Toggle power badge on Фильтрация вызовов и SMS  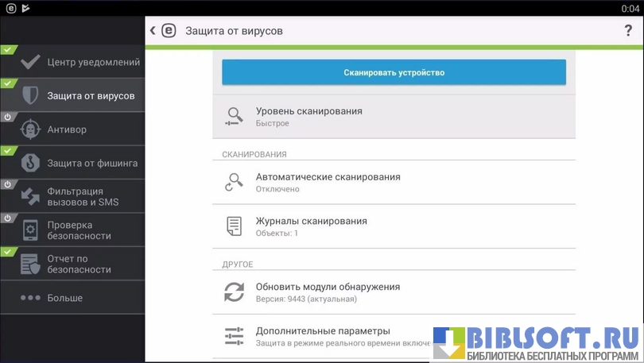(x=7, y=184)
